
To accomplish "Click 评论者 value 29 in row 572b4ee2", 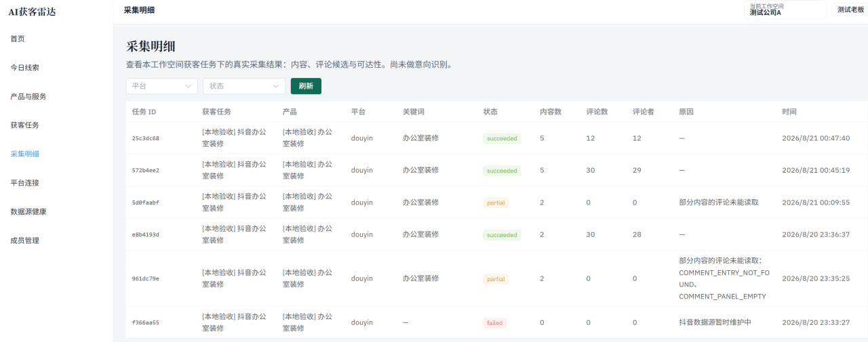I will click(637, 171).
